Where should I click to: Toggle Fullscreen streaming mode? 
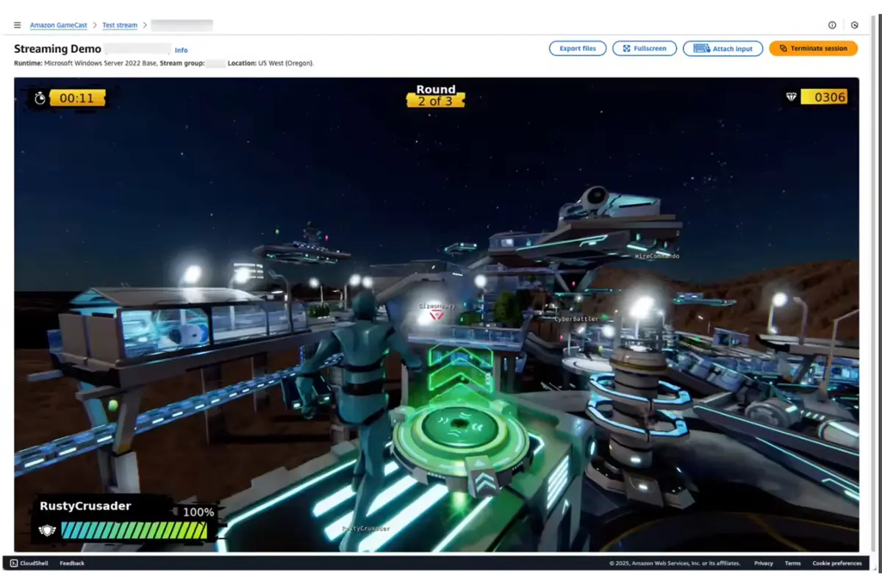click(644, 49)
